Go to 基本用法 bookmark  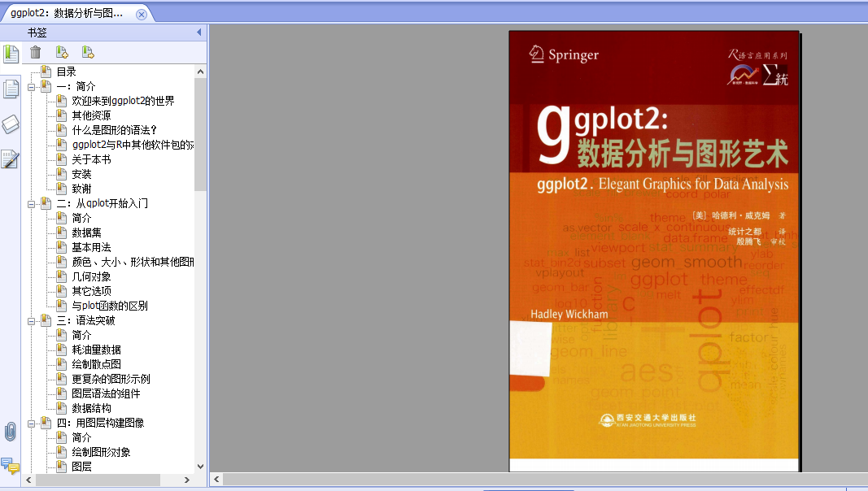pos(91,247)
